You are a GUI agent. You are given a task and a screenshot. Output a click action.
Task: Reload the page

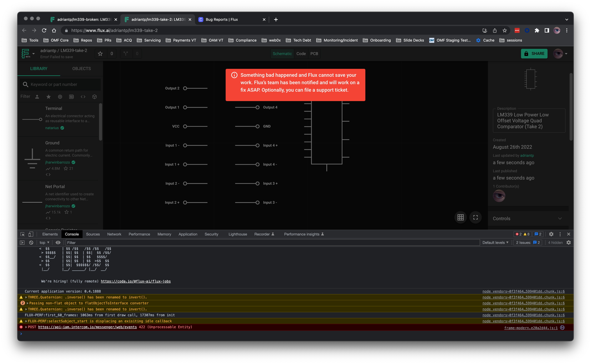click(44, 30)
